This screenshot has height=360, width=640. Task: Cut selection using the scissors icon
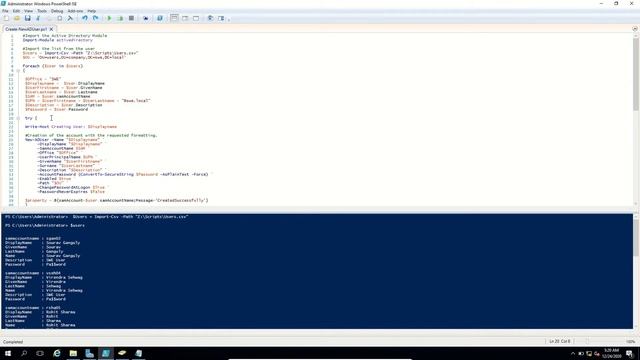[38, 18]
